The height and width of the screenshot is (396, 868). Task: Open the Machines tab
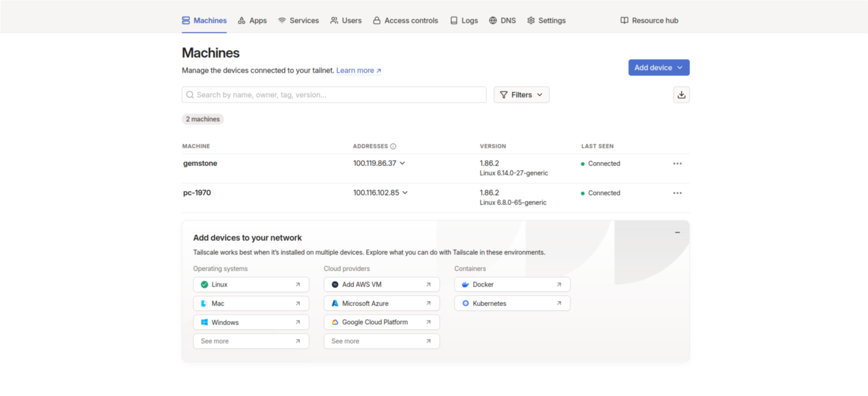(x=204, y=20)
